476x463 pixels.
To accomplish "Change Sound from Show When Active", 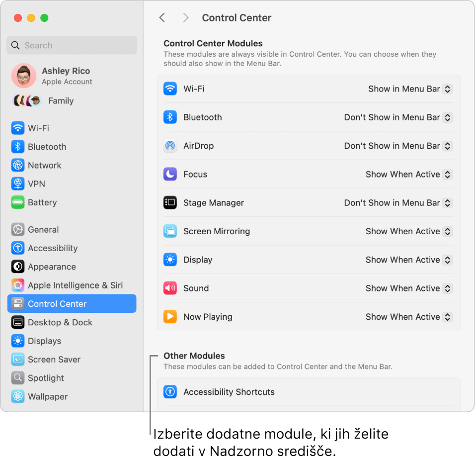I will pos(408,288).
